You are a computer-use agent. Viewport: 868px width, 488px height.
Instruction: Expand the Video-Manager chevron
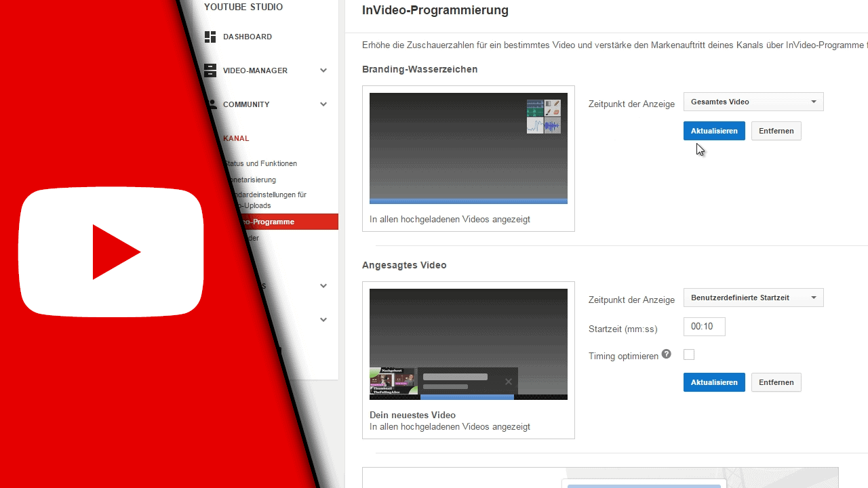point(323,70)
